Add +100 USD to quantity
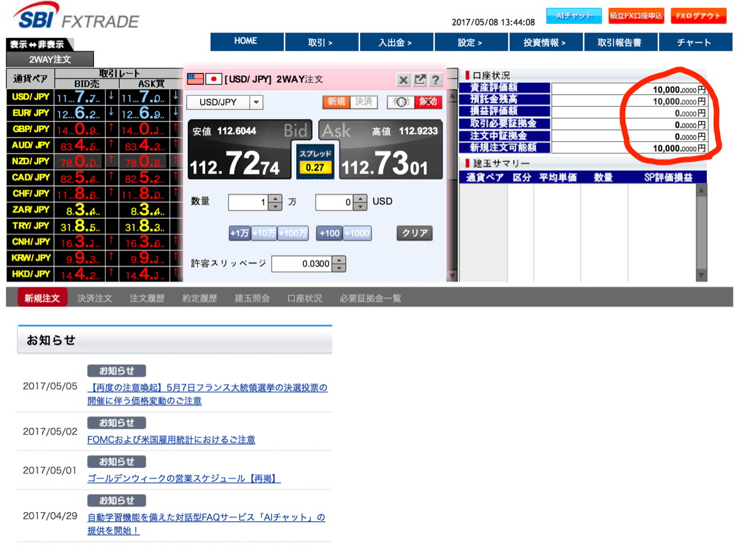 pyautogui.click(x=330, y=233)
